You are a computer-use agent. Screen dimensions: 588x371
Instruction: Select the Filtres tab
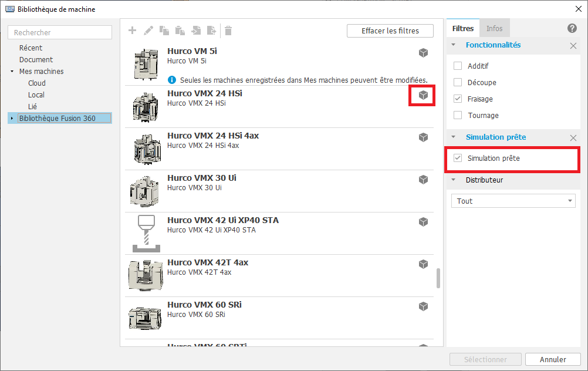[463, 28]
